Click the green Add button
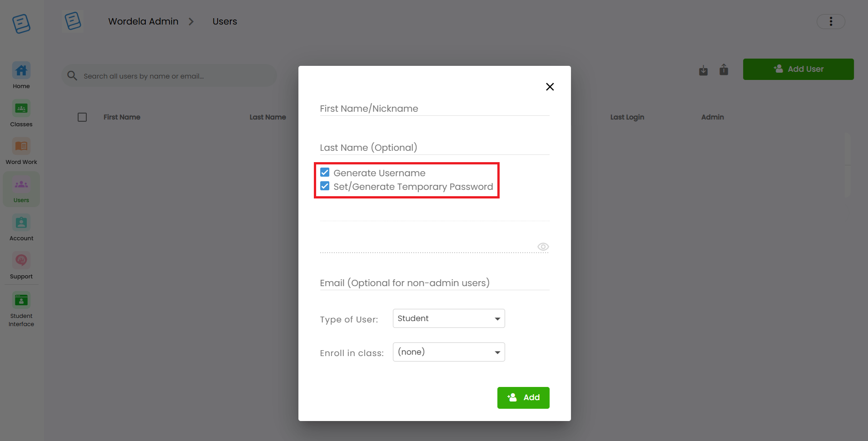This screenshot has width=868, height=441. (523, 398)
